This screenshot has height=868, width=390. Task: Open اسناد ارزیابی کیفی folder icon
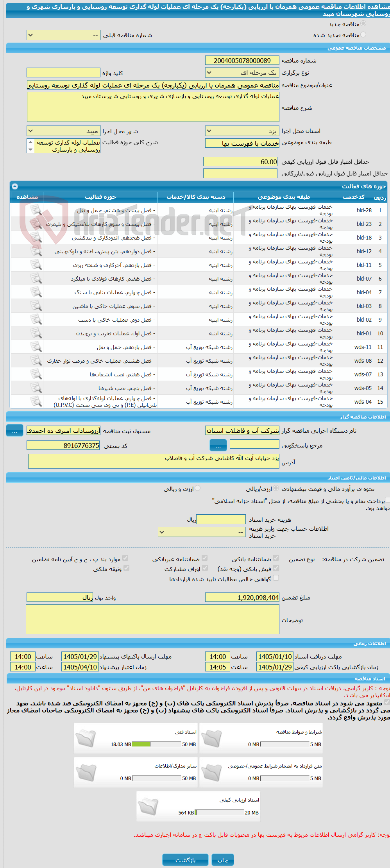[148, 806]
